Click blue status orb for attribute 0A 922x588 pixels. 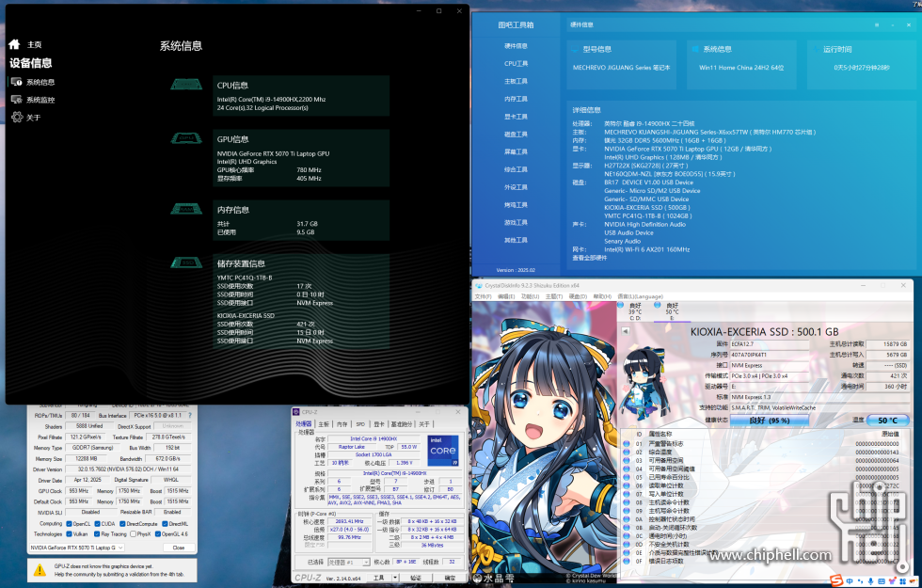627,519
